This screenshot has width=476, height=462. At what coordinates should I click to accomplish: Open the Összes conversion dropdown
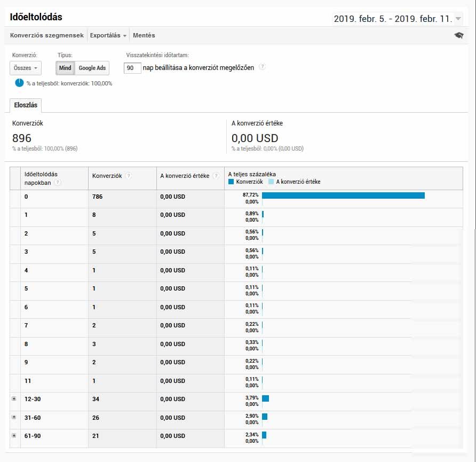[25, 68]
